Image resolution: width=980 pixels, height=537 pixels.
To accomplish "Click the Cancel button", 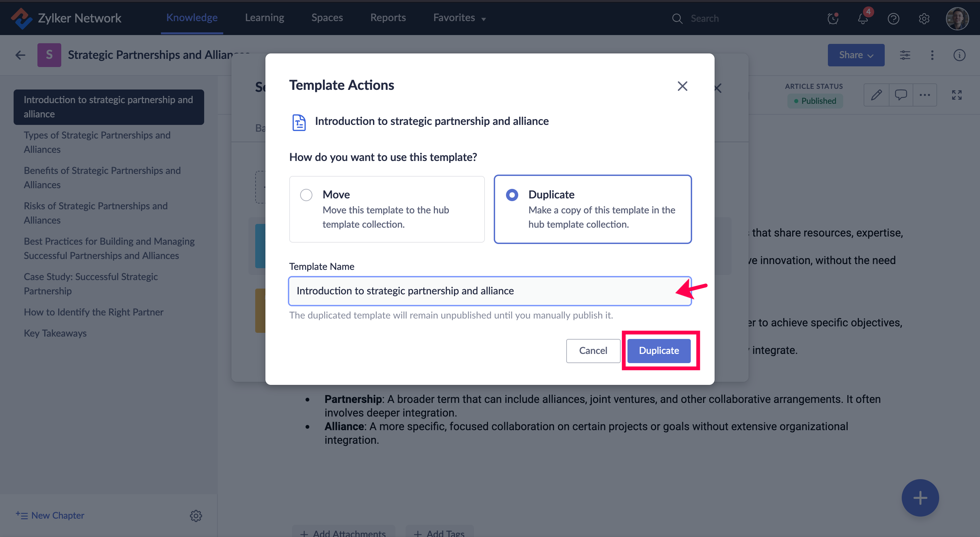I will pyautogui.click(x=593, y=350).
